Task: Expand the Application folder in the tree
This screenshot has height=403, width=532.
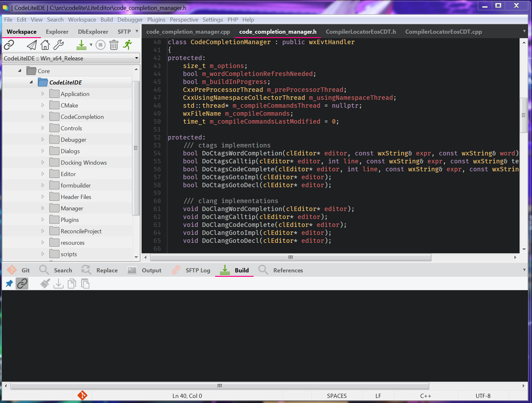Action: (x=43, y=94)
